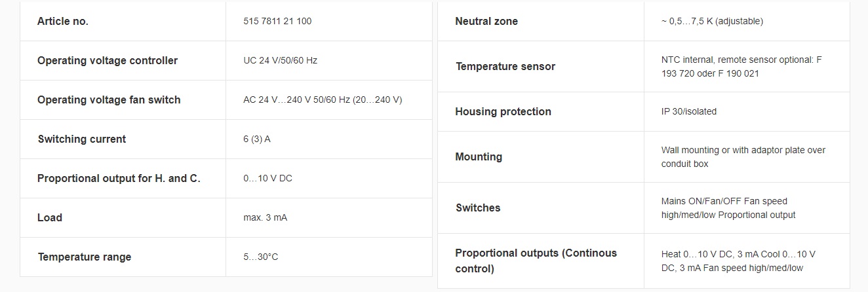Click Proportional output for H. and C.
Image resolution: width=868 pixels, height=292 pixels.
119,178
